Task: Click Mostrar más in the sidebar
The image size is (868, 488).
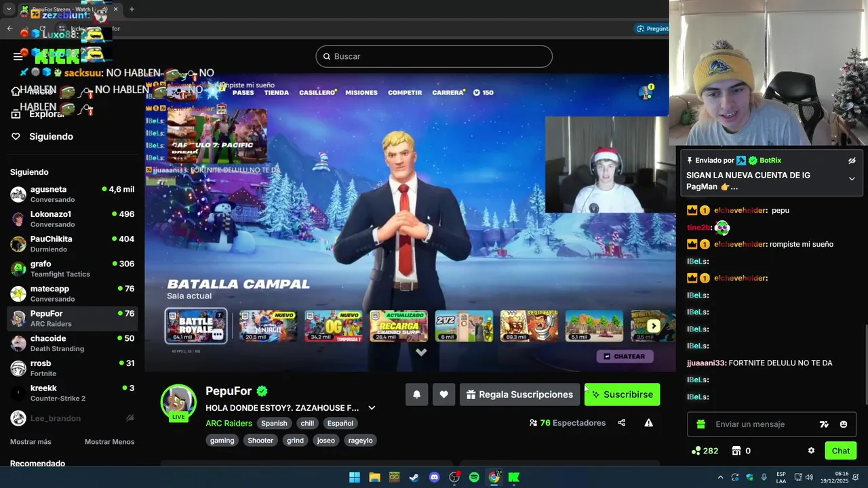Action: coord(31,442)
